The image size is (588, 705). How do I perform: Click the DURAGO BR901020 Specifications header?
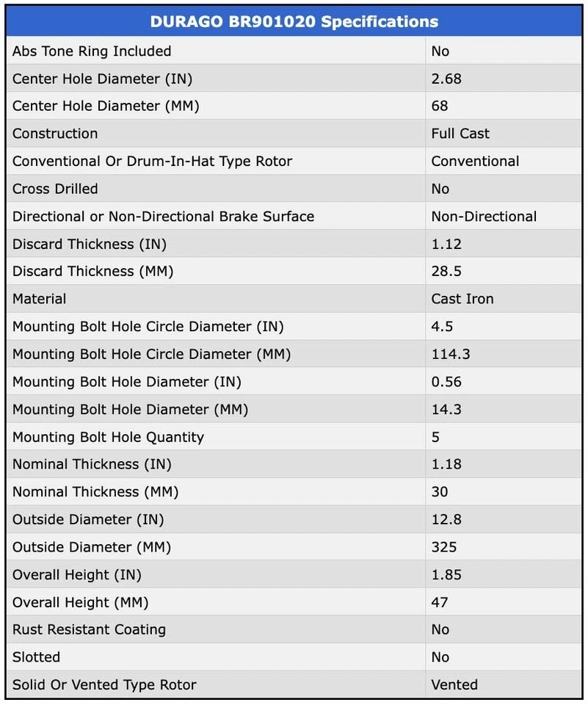click(x=294, y=21)
